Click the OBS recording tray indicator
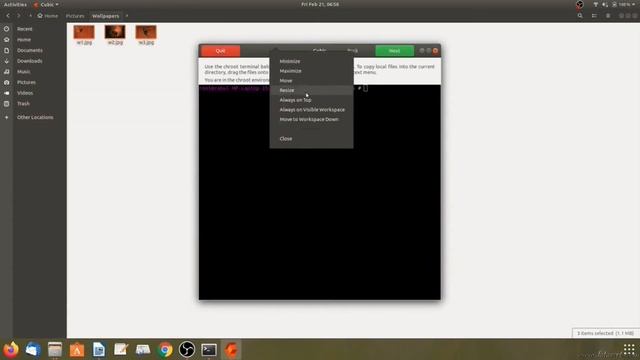The height and width of the screenshot is (360, 640). 580,4
